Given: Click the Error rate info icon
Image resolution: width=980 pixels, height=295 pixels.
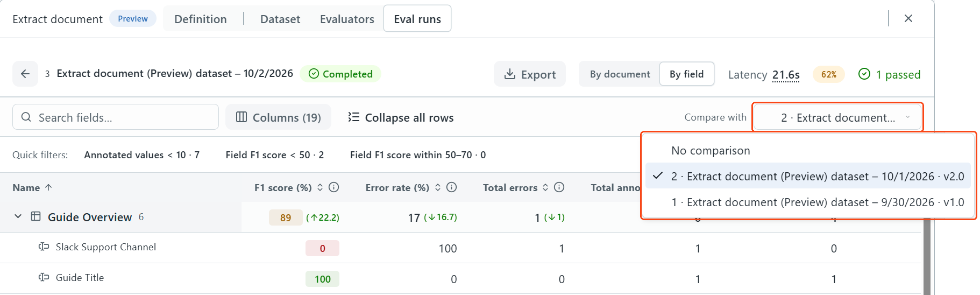Looking at the screenshot, I should (452, 187).
